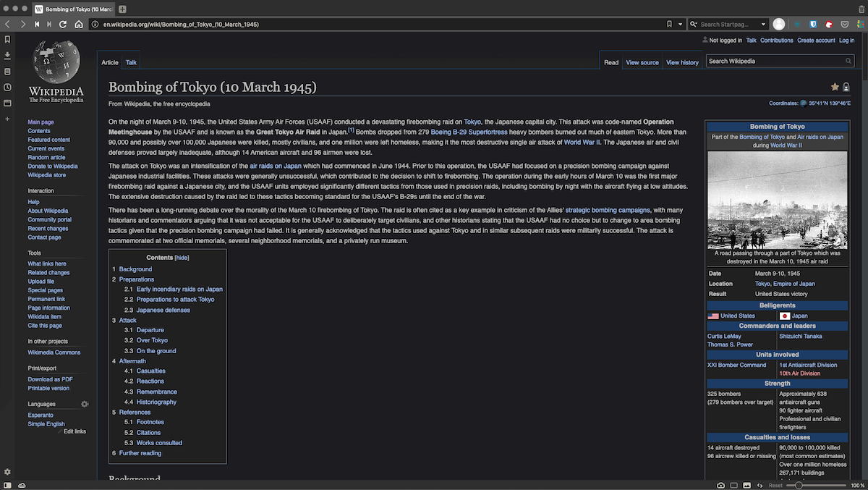Open address bar history dropdown
Screen dimensions: 868x490
681,24
